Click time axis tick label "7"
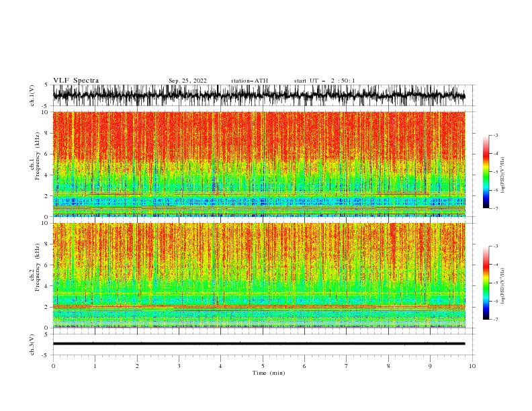This screenshot has height=411, width=532. tap(347, 366)
